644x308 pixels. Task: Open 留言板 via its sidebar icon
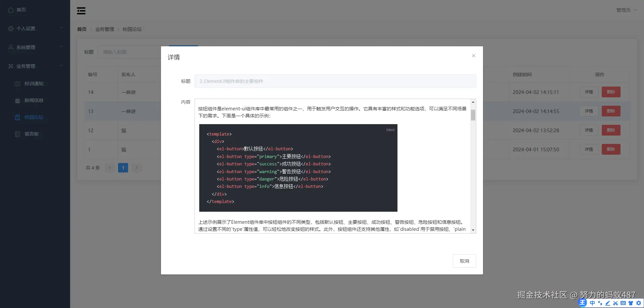17,134
